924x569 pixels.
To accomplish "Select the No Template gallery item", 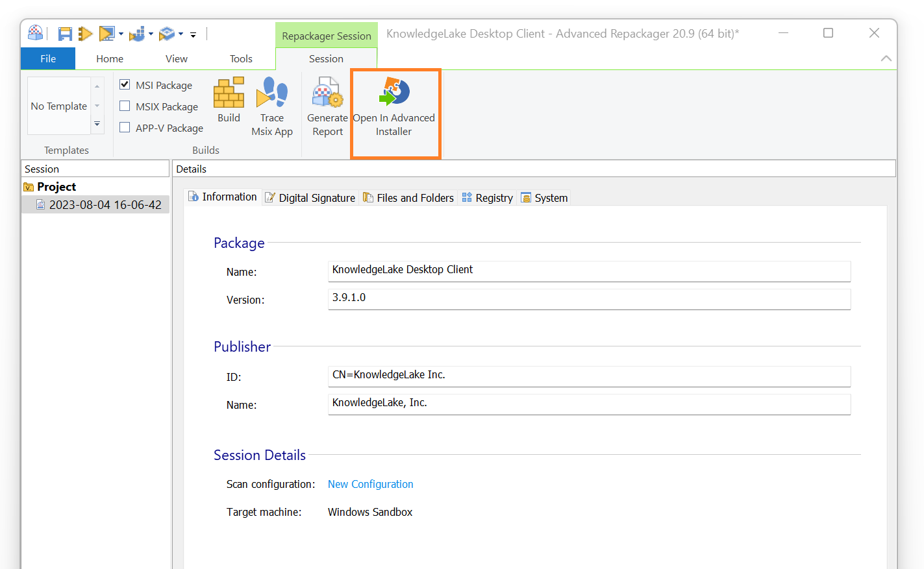I will [59, 106].
